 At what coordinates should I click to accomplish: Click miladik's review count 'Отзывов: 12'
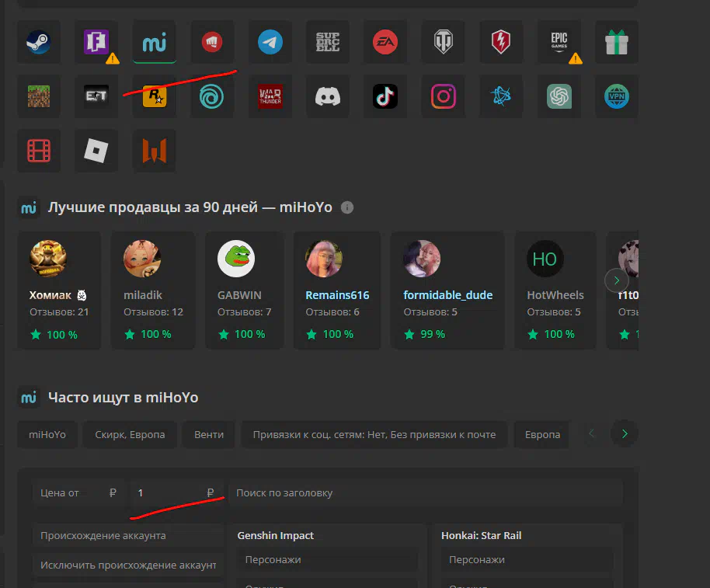[153, 312]
